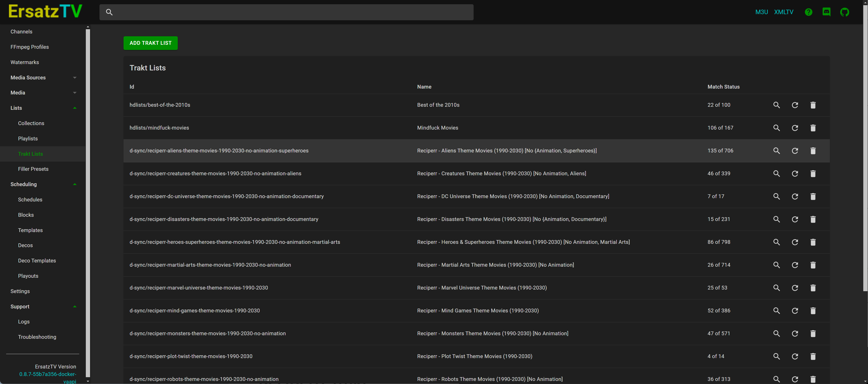Refresh the Marvel Universe Theme Movies list

click(794, 288)
